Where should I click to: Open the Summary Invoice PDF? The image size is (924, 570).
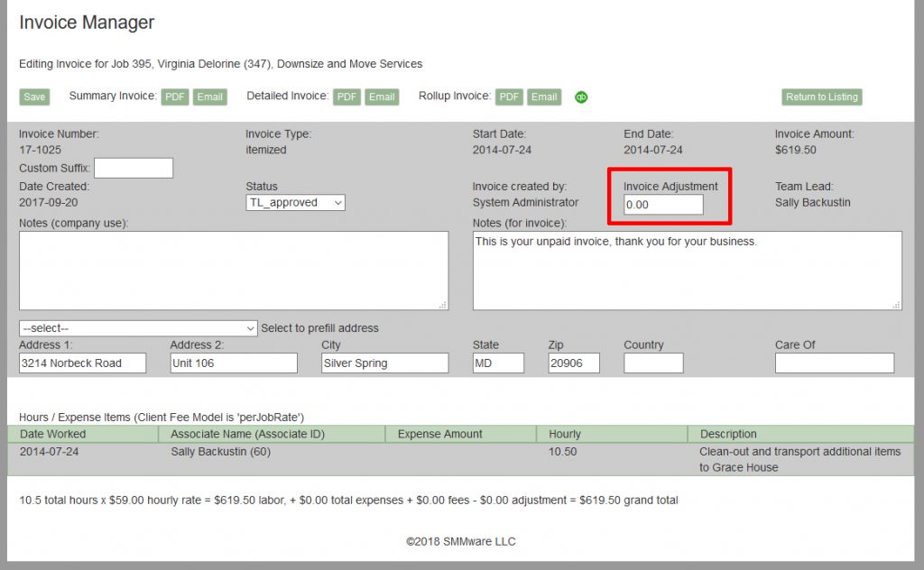[x=174, y=97]
